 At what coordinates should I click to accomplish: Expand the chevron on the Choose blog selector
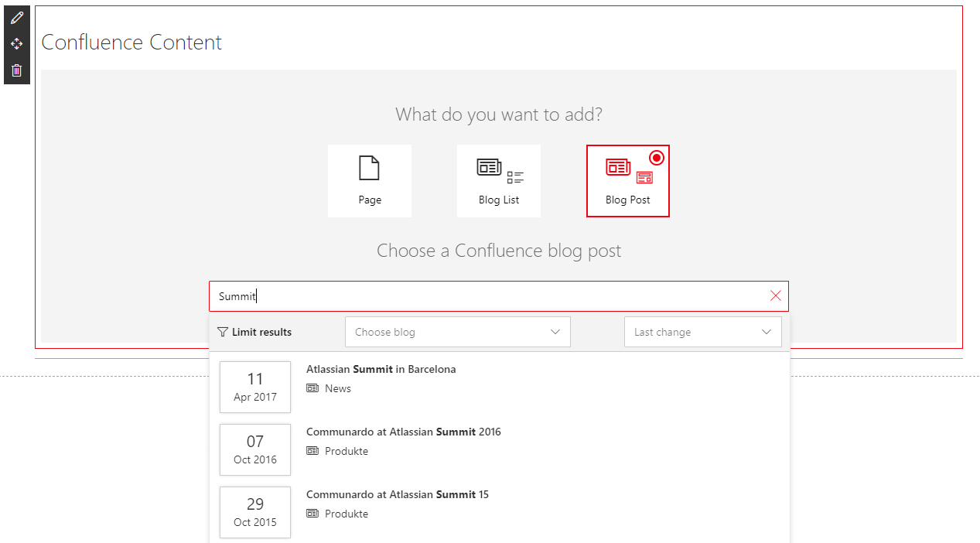(x=555, y=331)
